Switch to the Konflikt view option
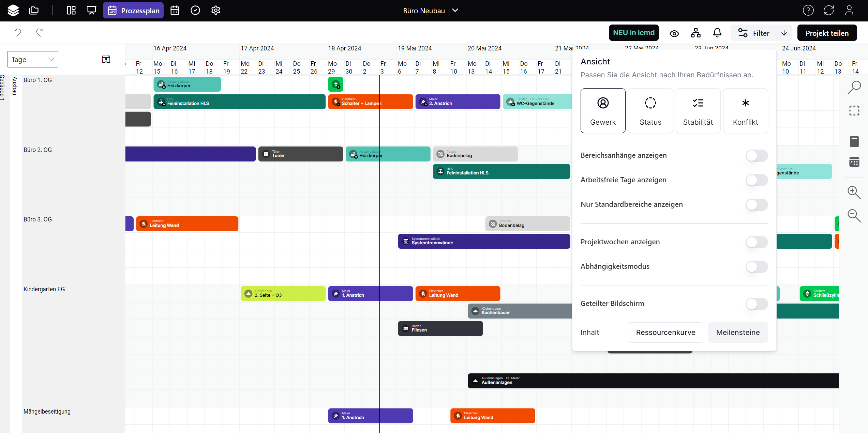868x433 pixels. pyautogui.click(x=745, y=111)
